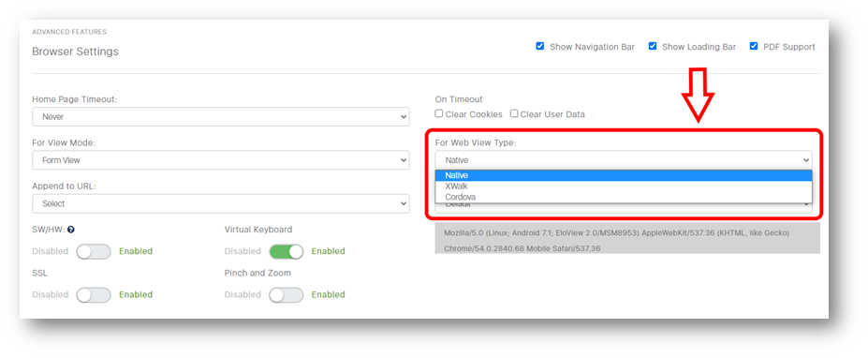Enable the SSL switch
This screenshot has height=358, width=868.
[94, 295]
